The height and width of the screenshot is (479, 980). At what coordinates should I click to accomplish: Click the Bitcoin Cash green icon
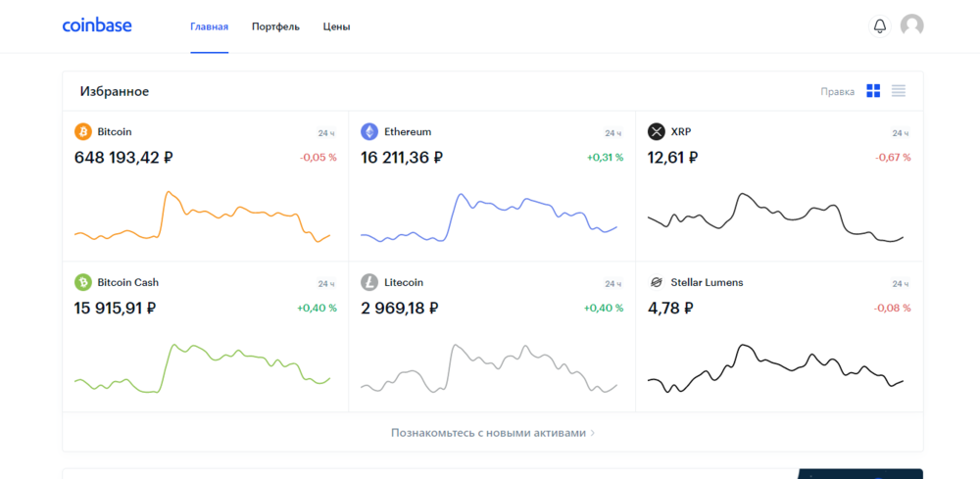click(x=83, y=282)
